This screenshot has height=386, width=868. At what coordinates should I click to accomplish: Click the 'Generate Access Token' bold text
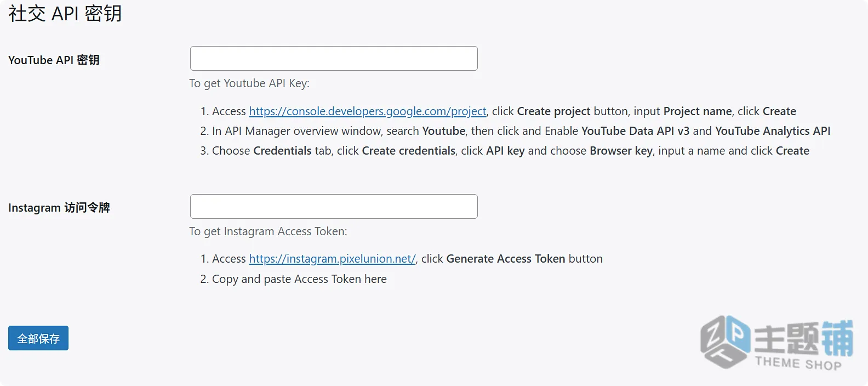point(506,259)
